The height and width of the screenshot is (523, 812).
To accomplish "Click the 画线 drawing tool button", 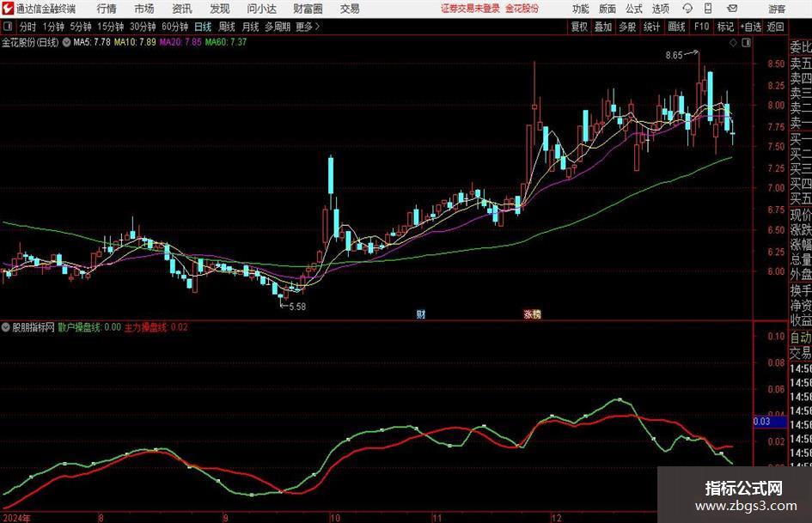I will tap(676, 27).
